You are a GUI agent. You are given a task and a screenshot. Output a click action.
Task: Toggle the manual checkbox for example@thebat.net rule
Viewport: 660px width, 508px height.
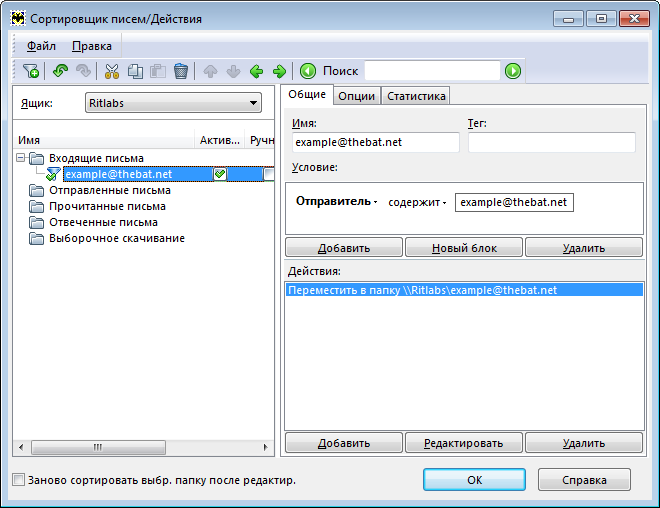pyautogui.click(x=269, y=174)
